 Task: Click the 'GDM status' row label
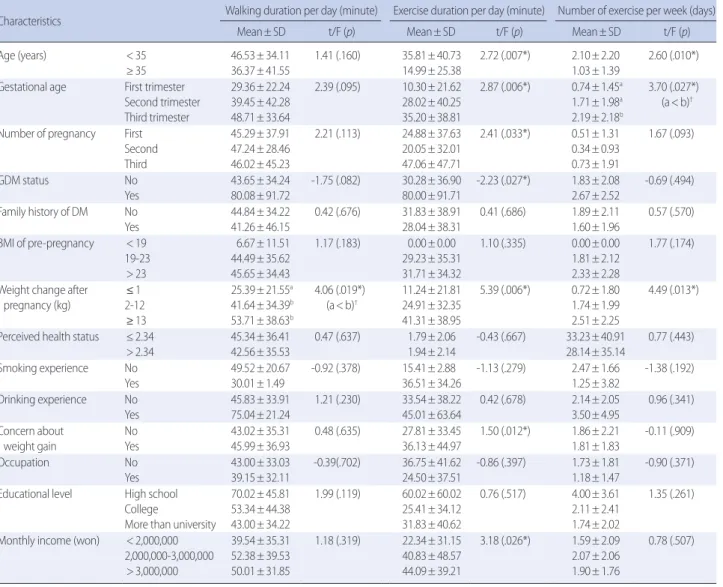pyautogui.click(x=24, y=180)
